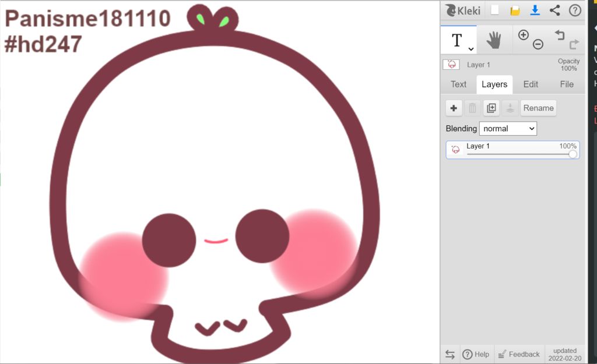Undo the last action
This screenshot has height=364, width=597.
[560, 35]
